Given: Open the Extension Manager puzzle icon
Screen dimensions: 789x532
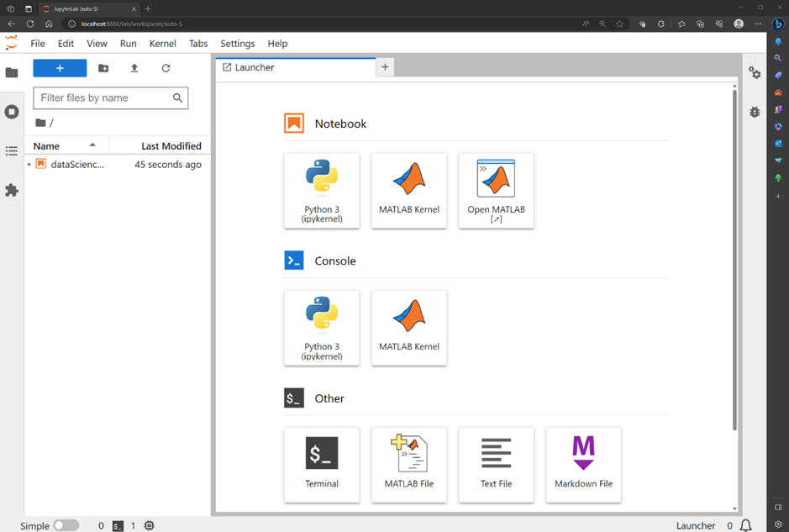Looking at the screenshot, I should [x=12, y=191].
